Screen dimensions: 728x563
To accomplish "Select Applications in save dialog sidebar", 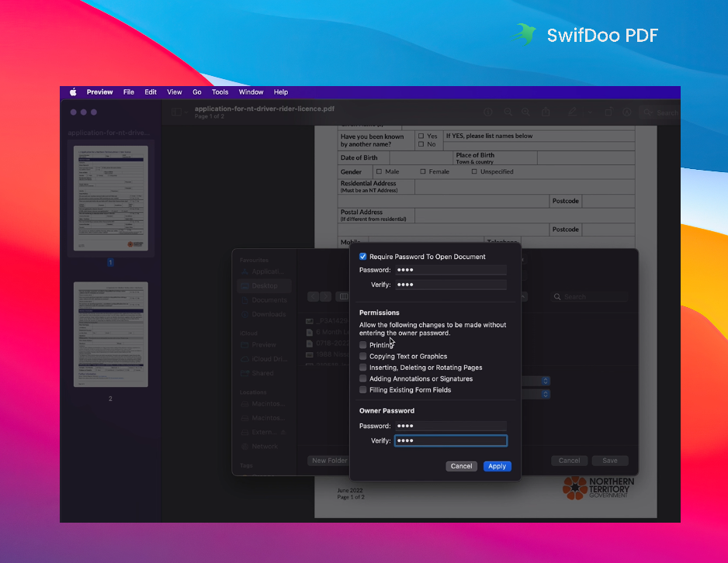I will pyautogui.click(x=264, y=271).
